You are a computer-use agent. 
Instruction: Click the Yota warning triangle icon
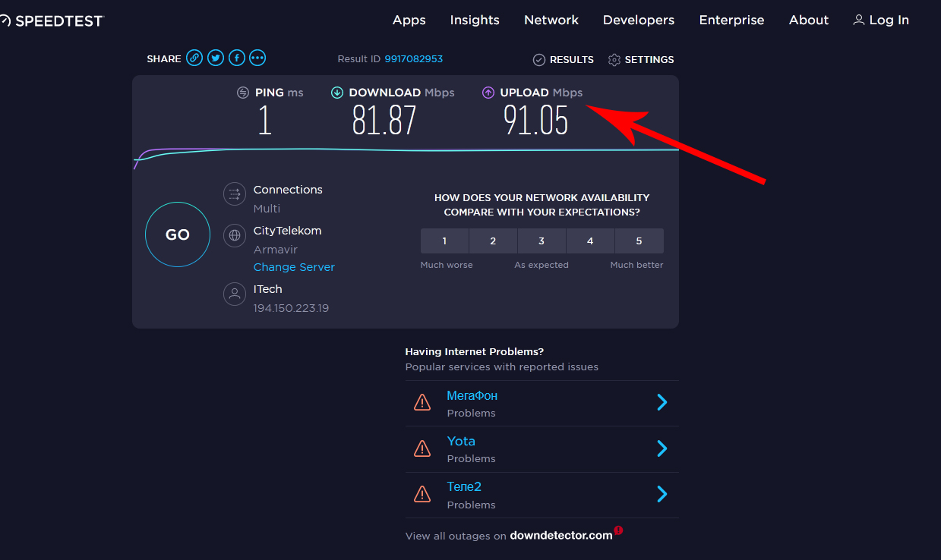pos(422,448)
